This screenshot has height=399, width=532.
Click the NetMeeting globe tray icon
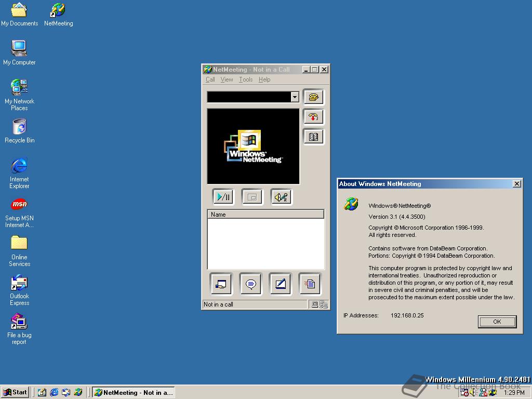(493, 393)
